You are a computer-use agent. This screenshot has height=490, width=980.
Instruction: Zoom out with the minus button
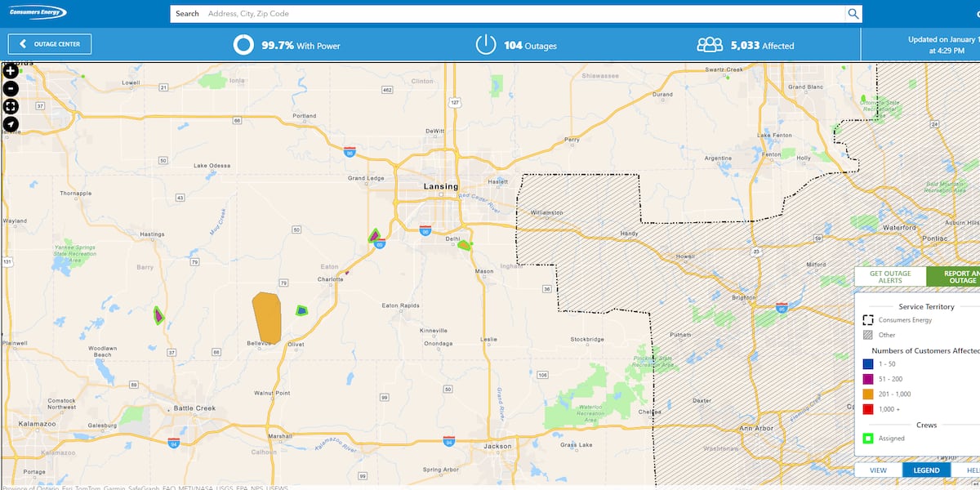(11, 89)
